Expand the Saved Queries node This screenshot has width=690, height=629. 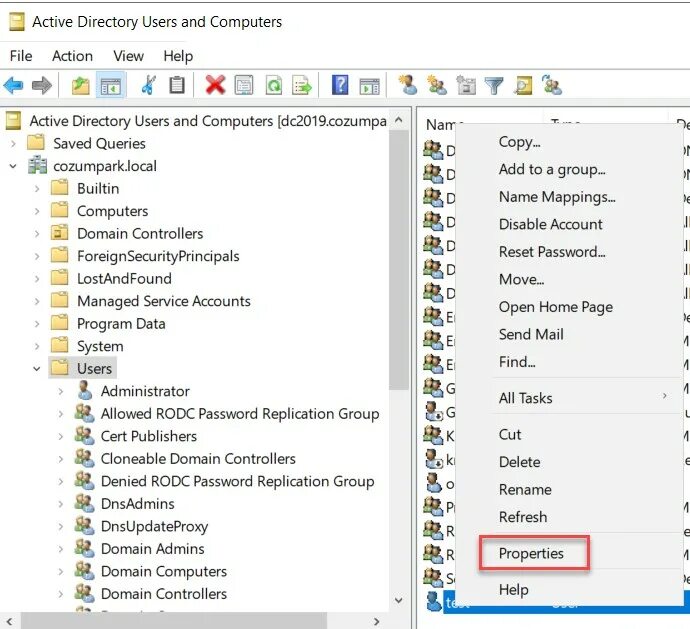click(13, 143)
